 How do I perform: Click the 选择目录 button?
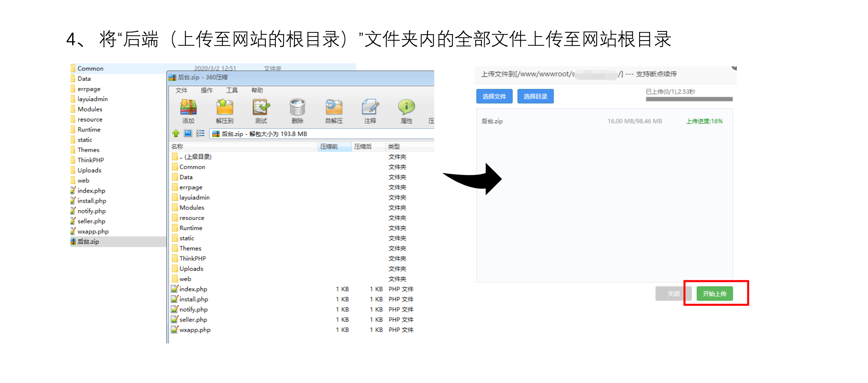click(x=535, y=96)
